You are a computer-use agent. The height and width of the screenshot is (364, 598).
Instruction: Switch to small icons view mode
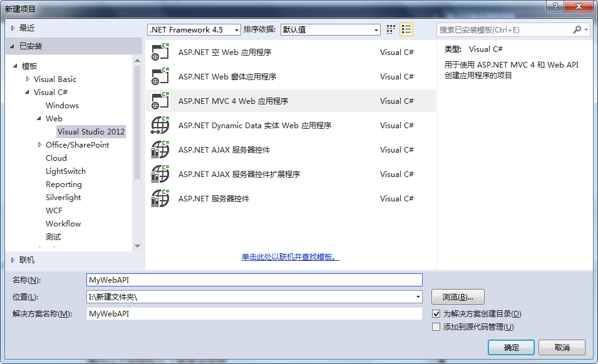[391, 29]
